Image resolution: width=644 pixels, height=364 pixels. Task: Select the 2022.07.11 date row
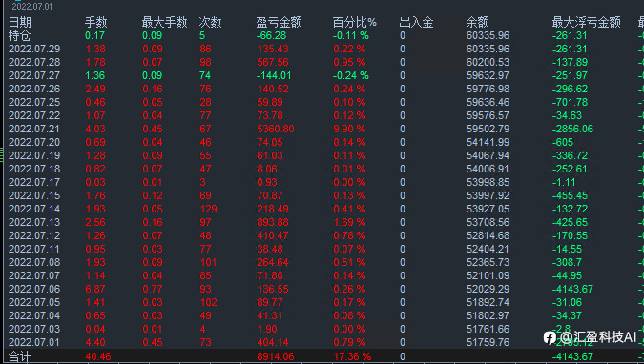coord(34,249)
